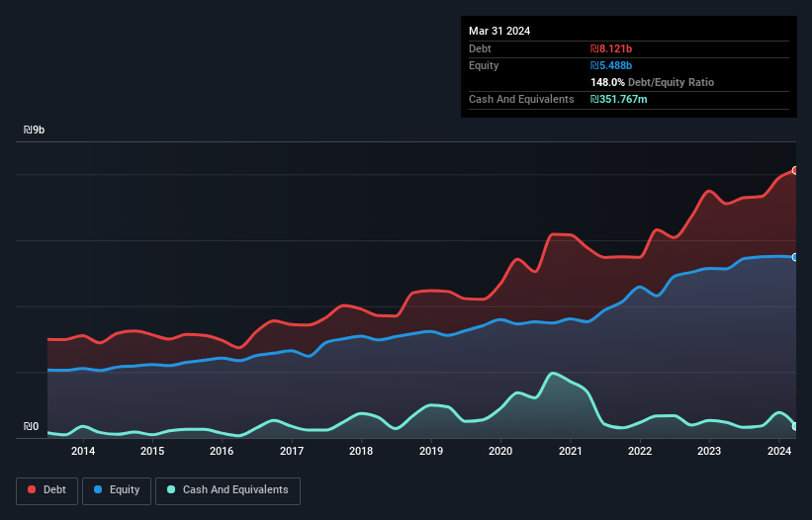Click the 2014 x-axis label

coord(83,451)
